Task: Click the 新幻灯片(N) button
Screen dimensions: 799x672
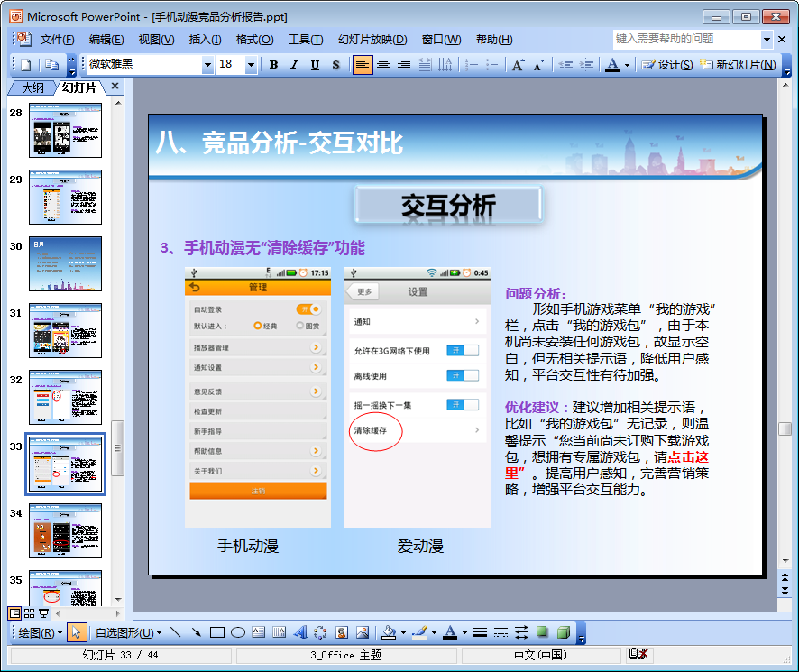Action: (738, 65)
